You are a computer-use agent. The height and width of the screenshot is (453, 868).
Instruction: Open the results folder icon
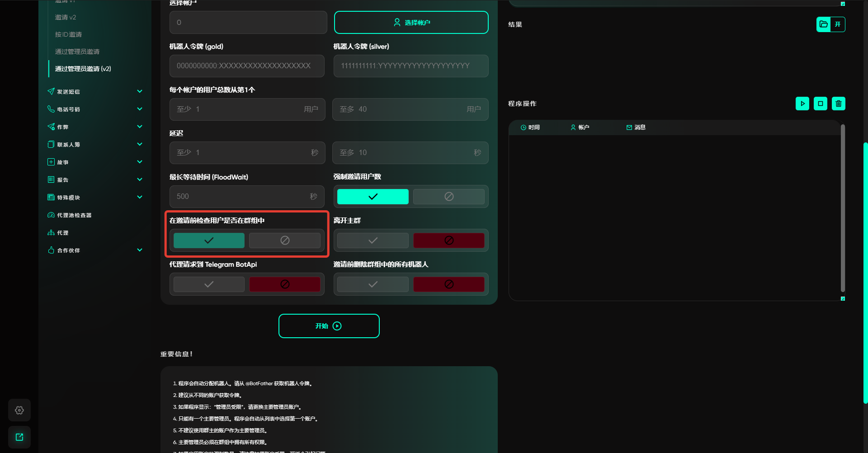coord(824,24)
